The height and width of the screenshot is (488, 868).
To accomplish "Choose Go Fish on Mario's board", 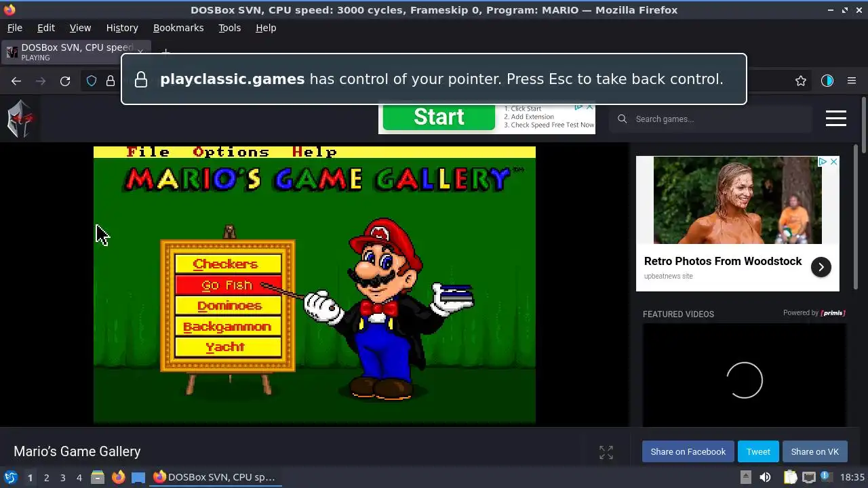I will click(x=228, y=285).
